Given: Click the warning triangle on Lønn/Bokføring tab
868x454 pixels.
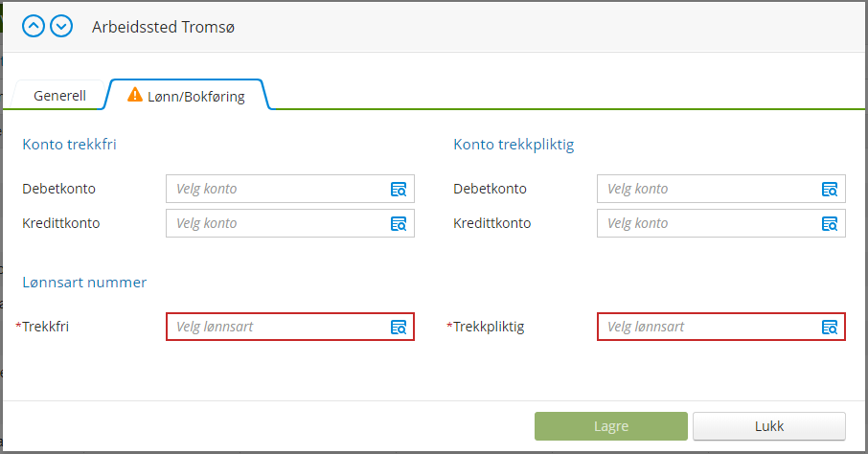Looking at the screenshot, I should pos(134,95).
